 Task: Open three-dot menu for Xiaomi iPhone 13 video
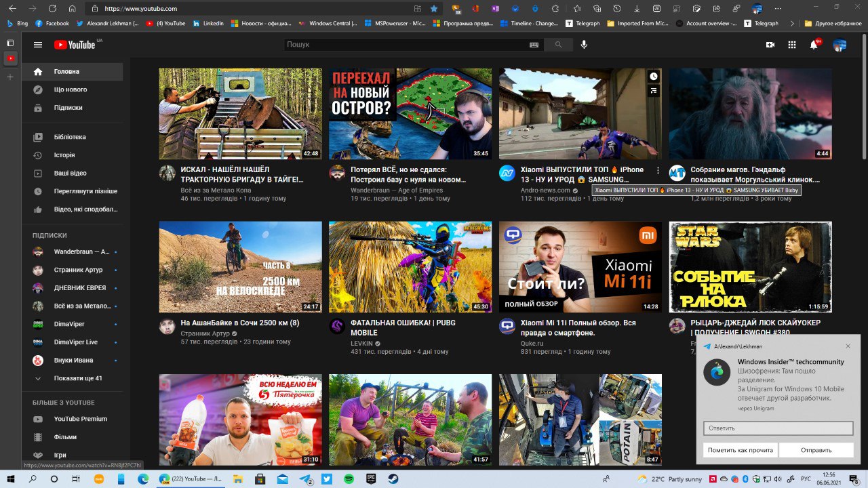[x=657, y=171]
